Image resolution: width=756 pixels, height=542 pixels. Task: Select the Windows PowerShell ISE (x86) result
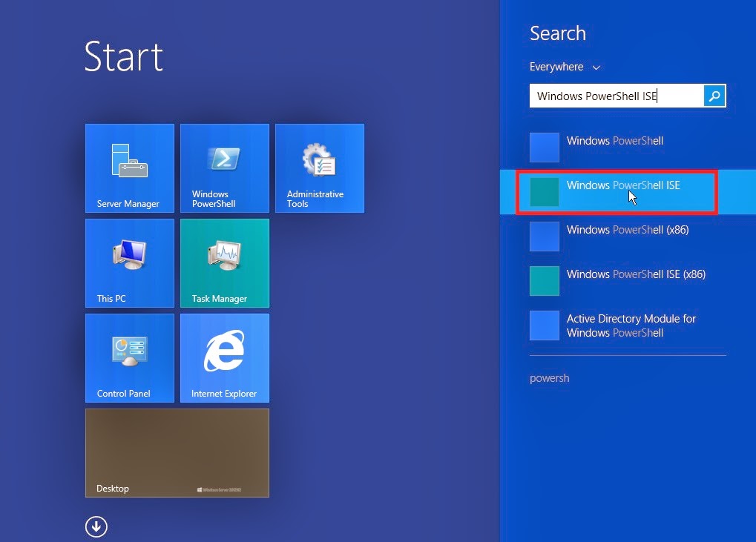(x=628, y=280)
